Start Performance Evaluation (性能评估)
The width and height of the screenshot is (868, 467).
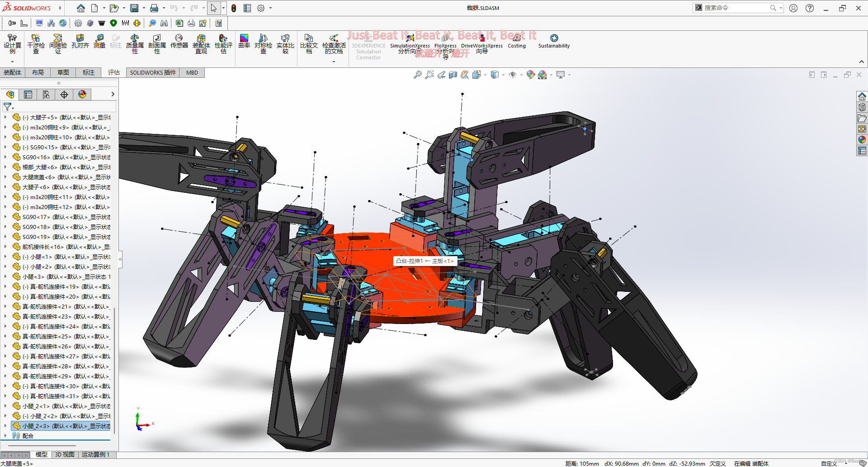(x=223, y=44)
